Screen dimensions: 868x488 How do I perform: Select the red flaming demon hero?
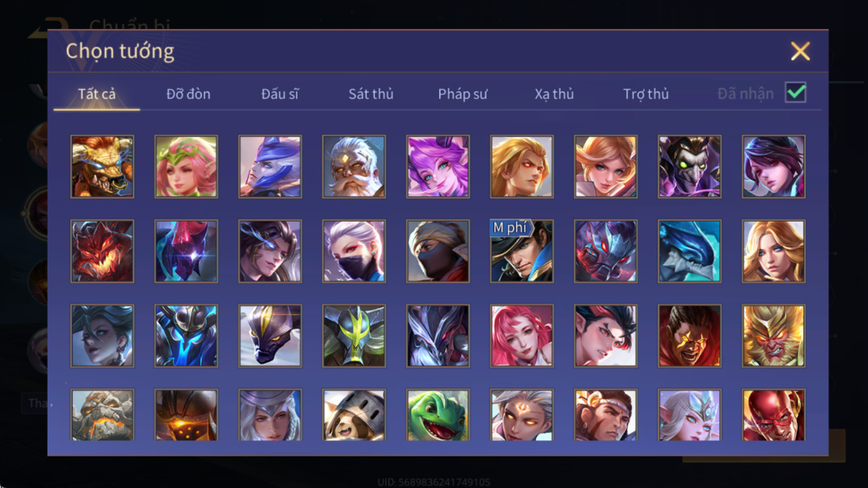coord(103,251)
